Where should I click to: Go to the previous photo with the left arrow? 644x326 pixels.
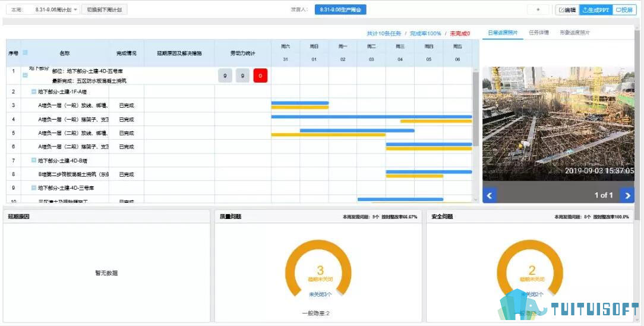pos(490,195)
